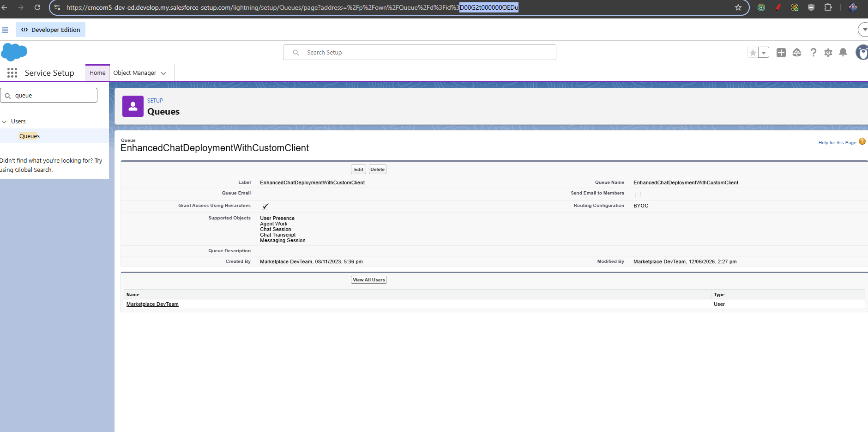The image size is (868, 432).
Task: Collapse the Users tree section
Action: click(4, 122)
